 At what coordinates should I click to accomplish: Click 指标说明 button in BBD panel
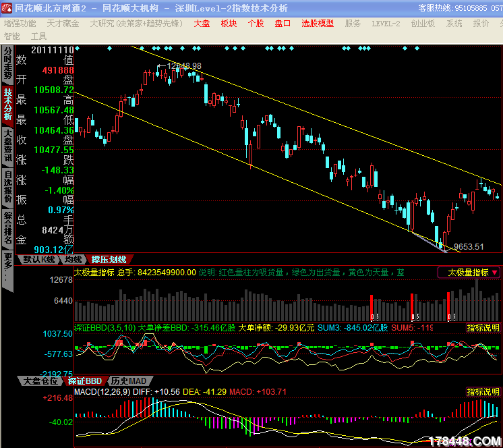[483, 328]
